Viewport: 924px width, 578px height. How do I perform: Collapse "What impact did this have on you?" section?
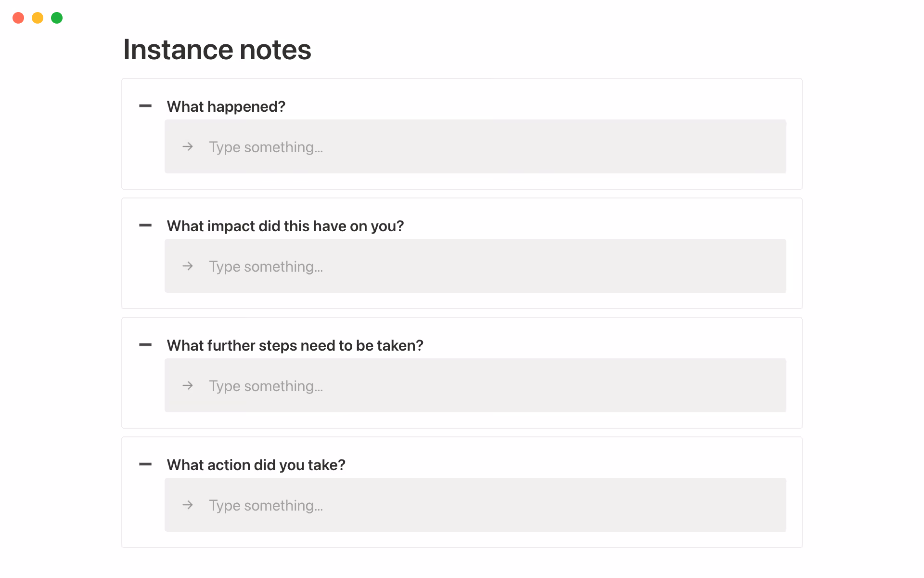click(145, 225)
